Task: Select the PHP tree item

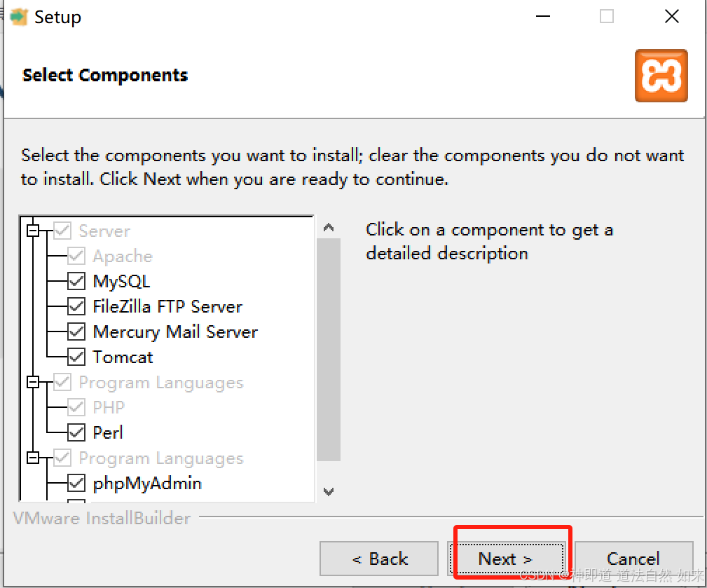Action: (108, 407)
